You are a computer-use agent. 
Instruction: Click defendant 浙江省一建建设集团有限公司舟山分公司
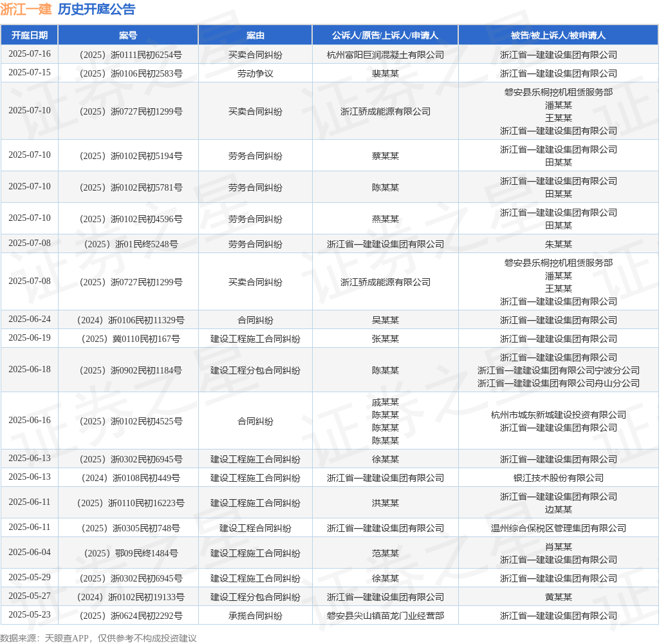559,383
